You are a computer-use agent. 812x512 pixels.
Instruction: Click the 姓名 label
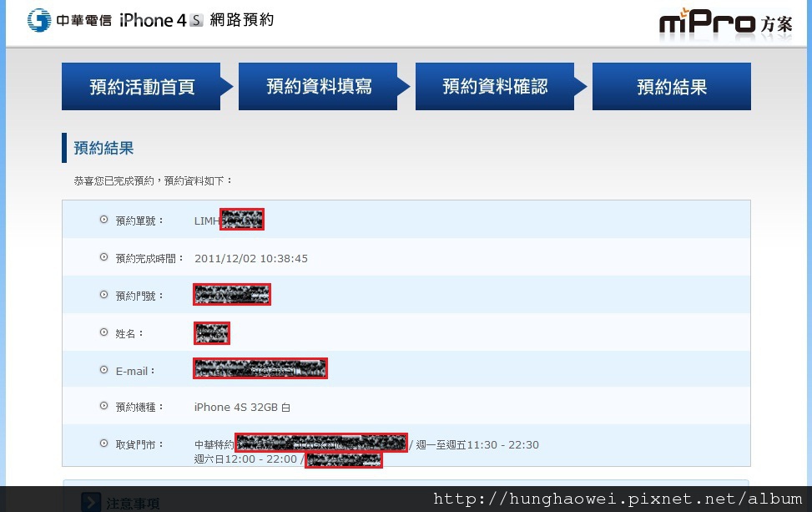pyautogui.click(x=129, y=334)
